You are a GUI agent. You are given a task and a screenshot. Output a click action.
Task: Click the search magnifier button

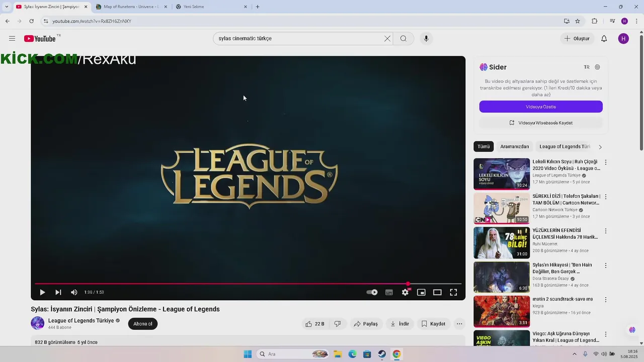point(404,39)
